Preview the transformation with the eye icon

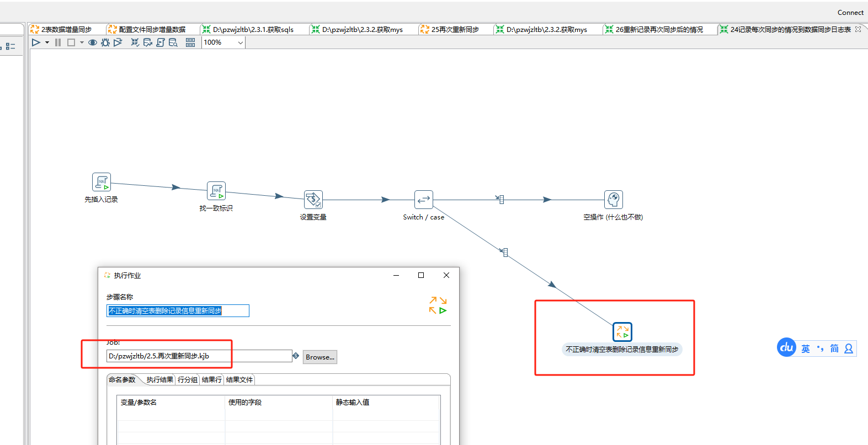(x=93, y=42)
